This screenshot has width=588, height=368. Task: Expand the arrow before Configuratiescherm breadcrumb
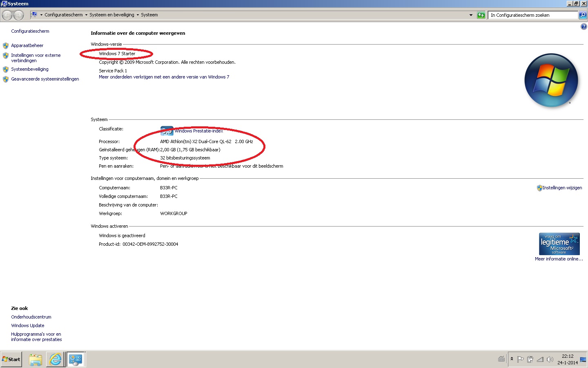(x=41, y=15)
